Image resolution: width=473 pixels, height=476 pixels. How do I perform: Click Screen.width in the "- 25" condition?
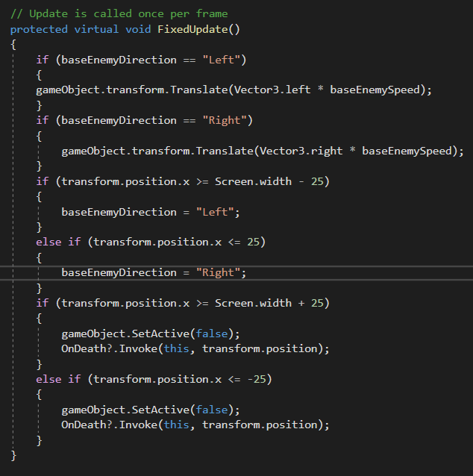(x=248, y=181)
